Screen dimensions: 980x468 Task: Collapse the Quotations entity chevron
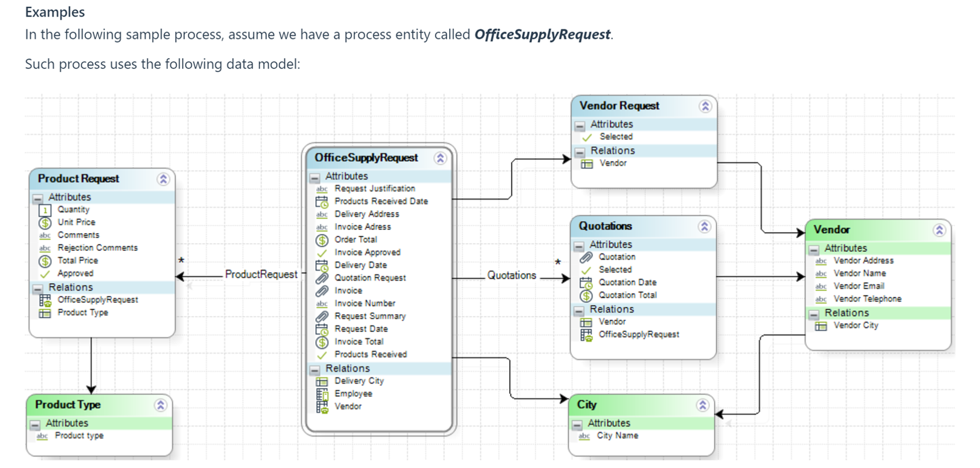704,227
